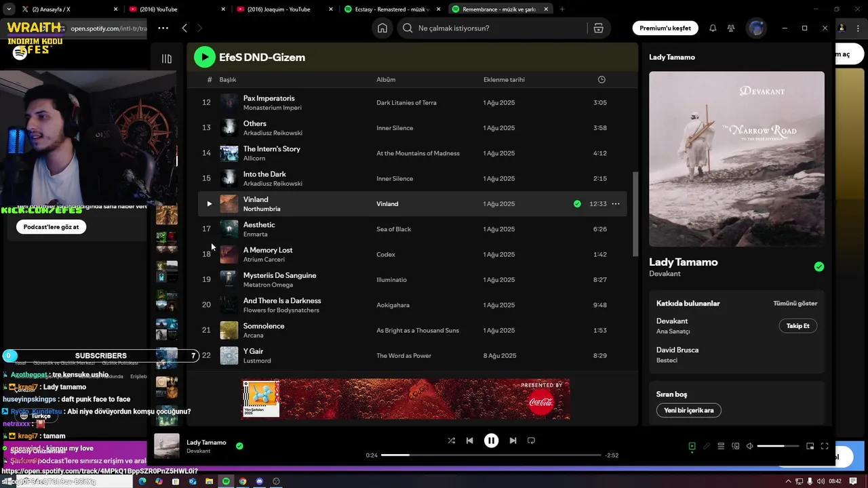The width and height of the screenshot is (868, 488).
Task: Click the 'Premium'u keşfet' button
Action: 665,28
